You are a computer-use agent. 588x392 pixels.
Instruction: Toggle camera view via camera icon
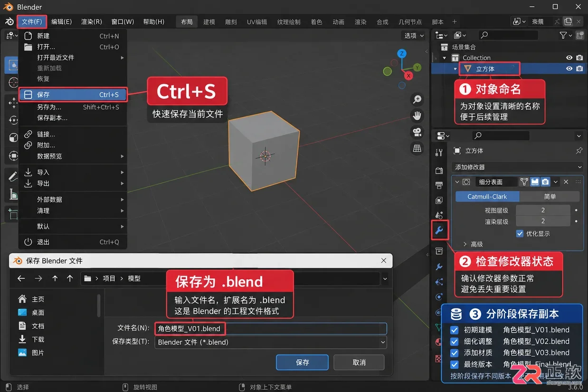tap(417, 132)
